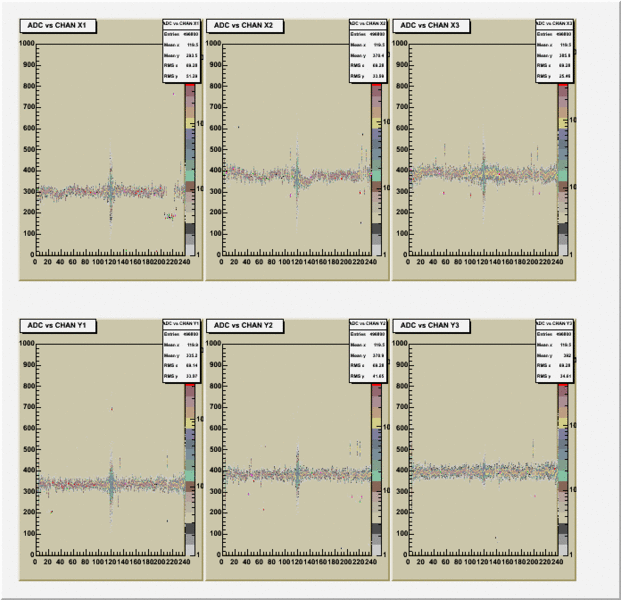This screenshot has height=600, width=621.
Task: Click the 40 label on the X2 x-axis
Action: pos(246,262)
